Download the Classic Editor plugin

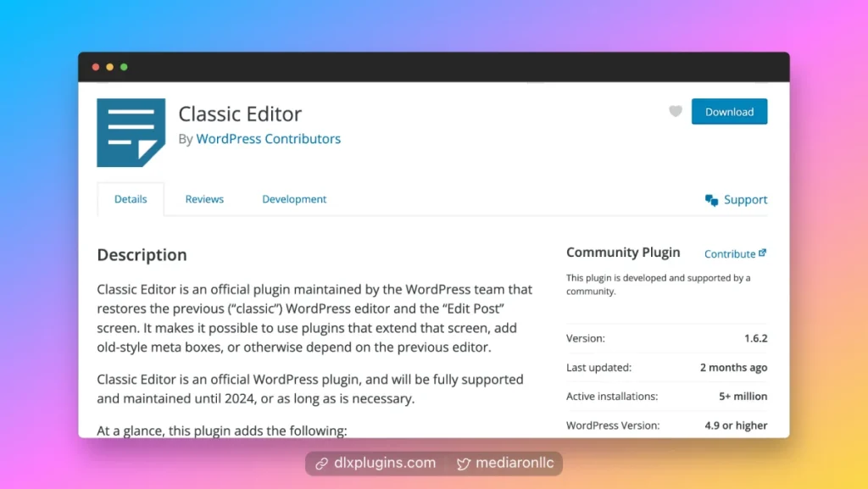pyautogui.click(x=729, y=112)
